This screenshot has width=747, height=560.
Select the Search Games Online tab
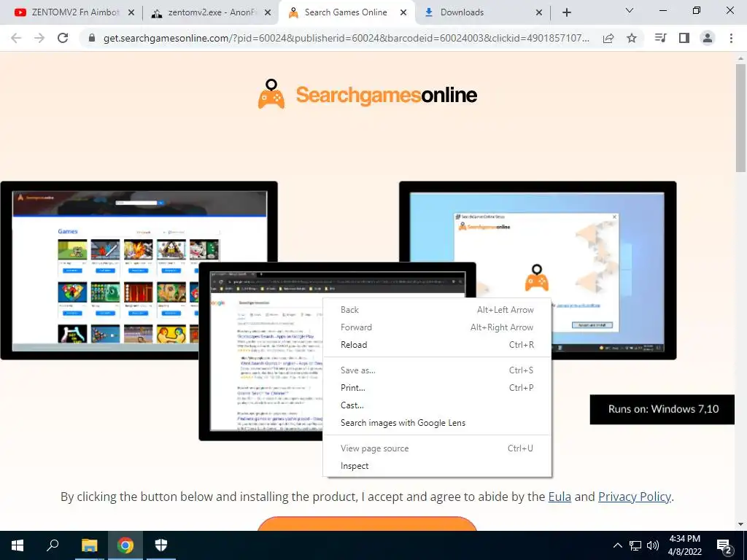[x=346, y=13]
